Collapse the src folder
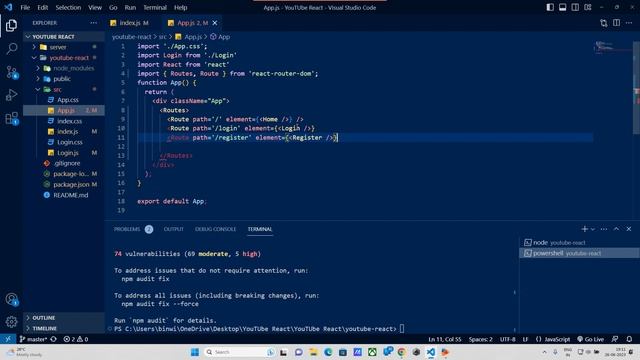This screenshot has width=640, height=360. pyautogui.click(x=63, y=89)
